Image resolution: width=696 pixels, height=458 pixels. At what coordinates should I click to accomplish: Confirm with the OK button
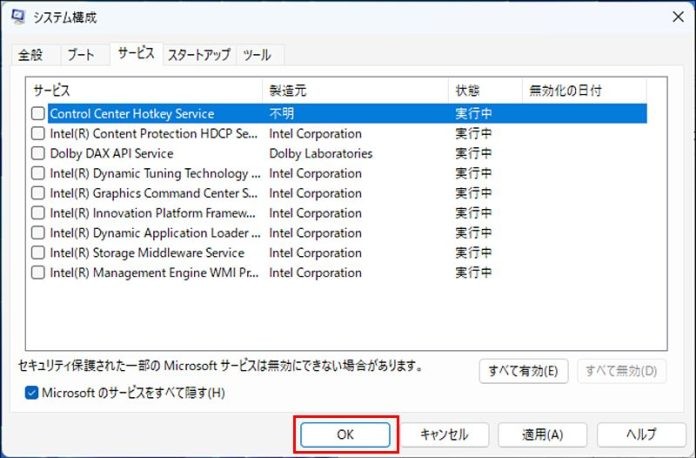click(346, 434)
